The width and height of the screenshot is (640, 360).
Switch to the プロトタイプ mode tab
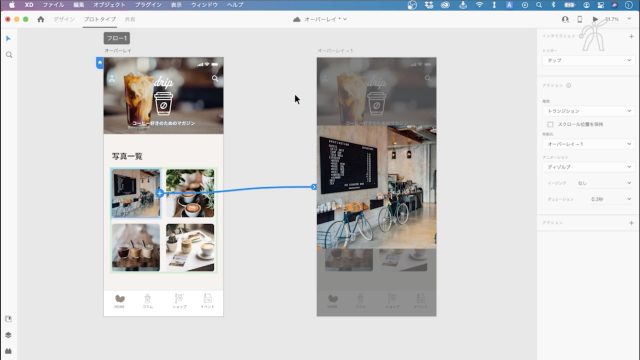(100, 19)
